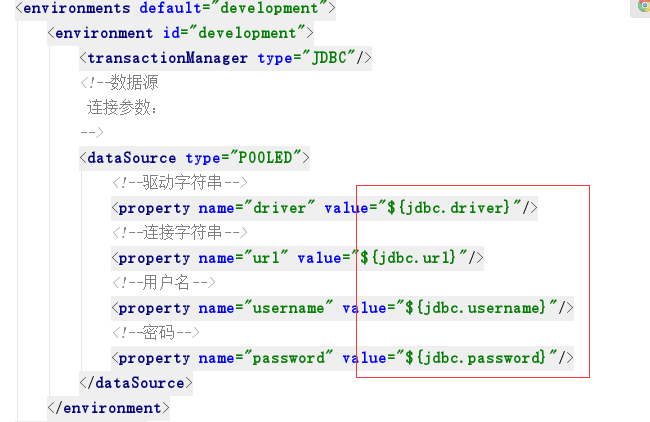650x422 pixels.
Task: Click the closing dataSource tag
Action: [136, 383]
